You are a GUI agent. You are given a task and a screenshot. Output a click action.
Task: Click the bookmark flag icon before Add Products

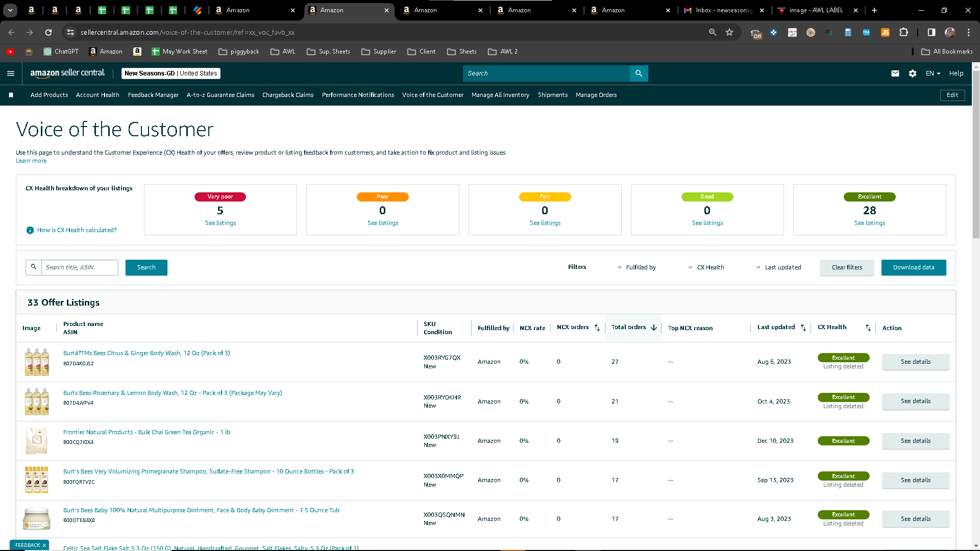[x=11, y=95]
